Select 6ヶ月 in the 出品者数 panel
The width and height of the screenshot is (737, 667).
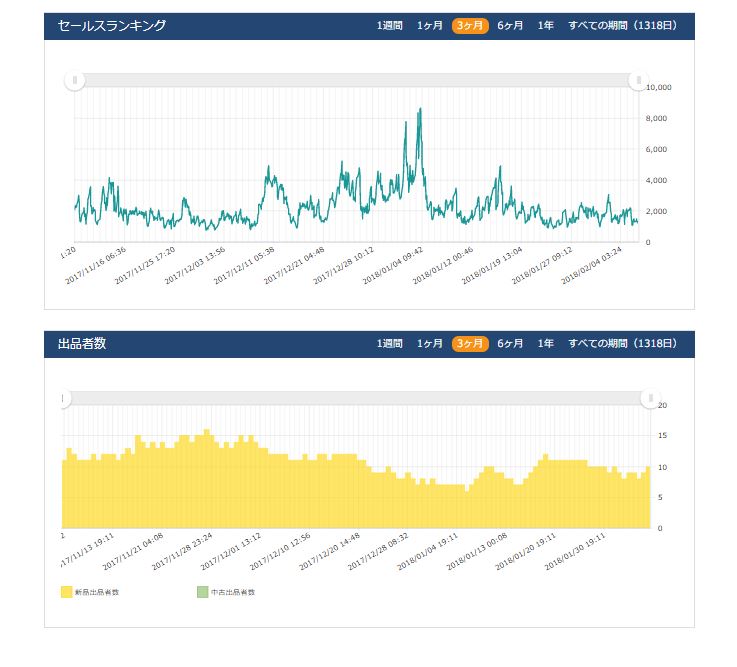click(510, 344)
